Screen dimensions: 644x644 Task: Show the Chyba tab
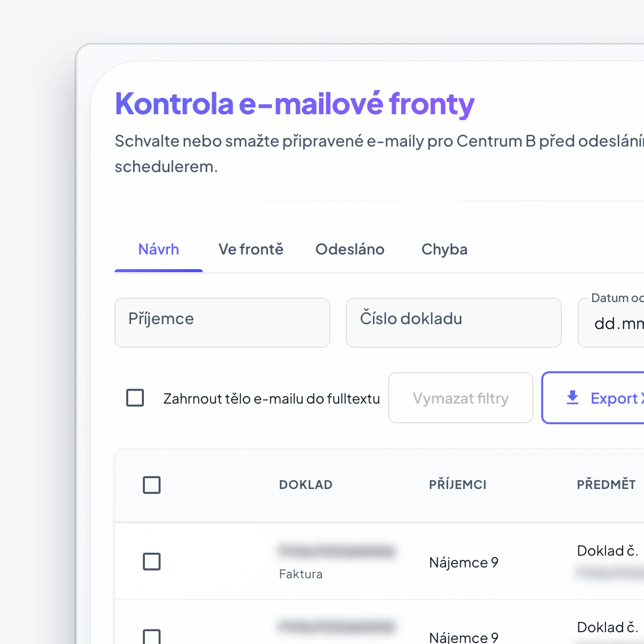click(444, 250)
